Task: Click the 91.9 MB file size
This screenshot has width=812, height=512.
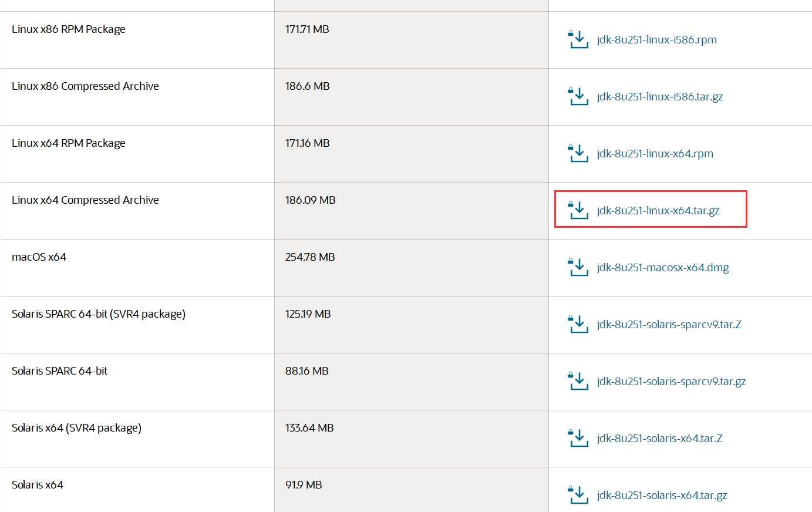Action: point(304,485)
